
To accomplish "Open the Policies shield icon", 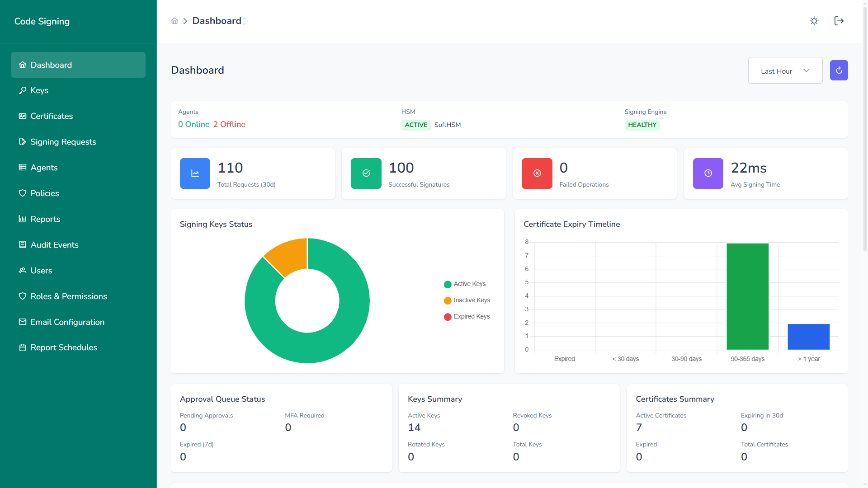I will point(22,193).
